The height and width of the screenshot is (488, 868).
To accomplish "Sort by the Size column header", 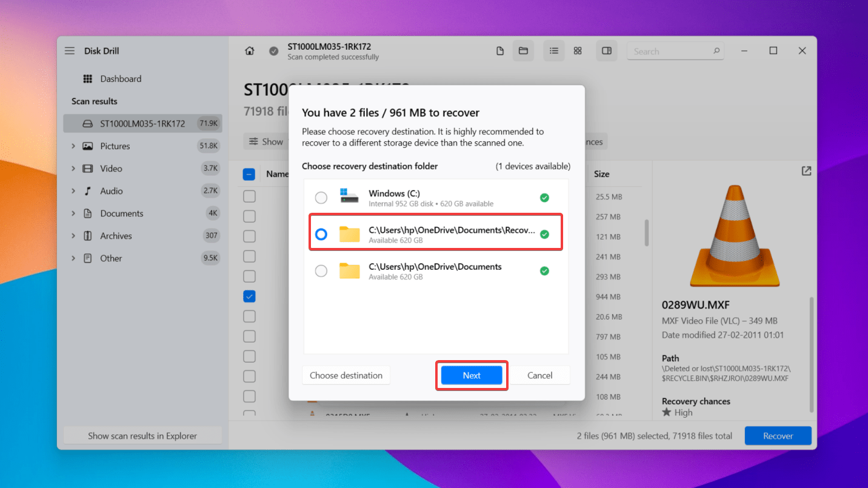I will 602,174.
